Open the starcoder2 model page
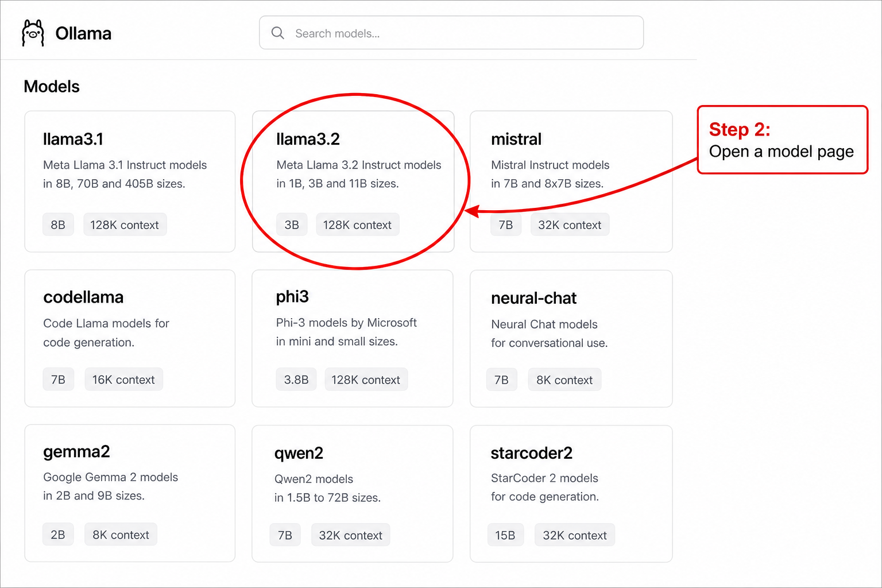This screenshot has height=588, width=882. (571, 494)
